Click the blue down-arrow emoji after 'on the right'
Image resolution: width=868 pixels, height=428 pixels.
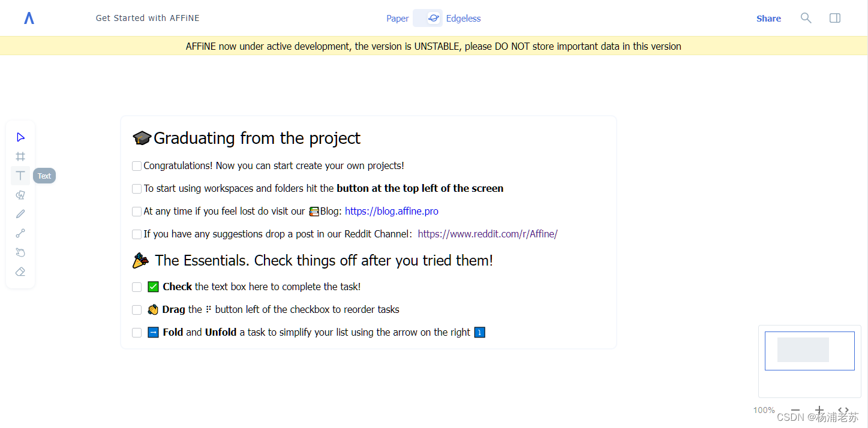480,332
